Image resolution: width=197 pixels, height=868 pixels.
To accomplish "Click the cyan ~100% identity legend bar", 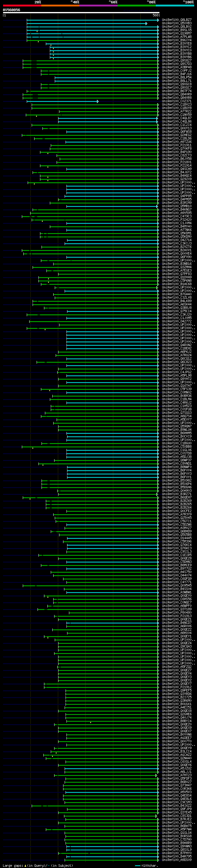I will 175,6.
